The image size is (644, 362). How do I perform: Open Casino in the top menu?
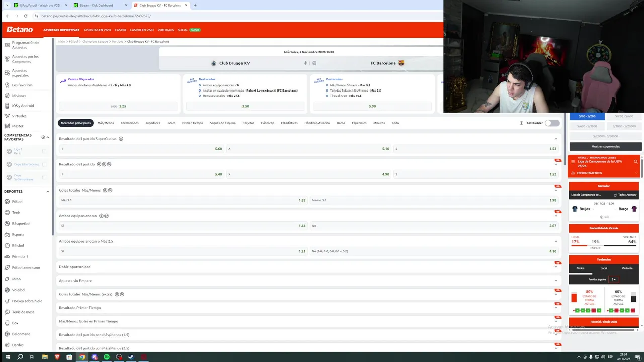coord(120,30)
